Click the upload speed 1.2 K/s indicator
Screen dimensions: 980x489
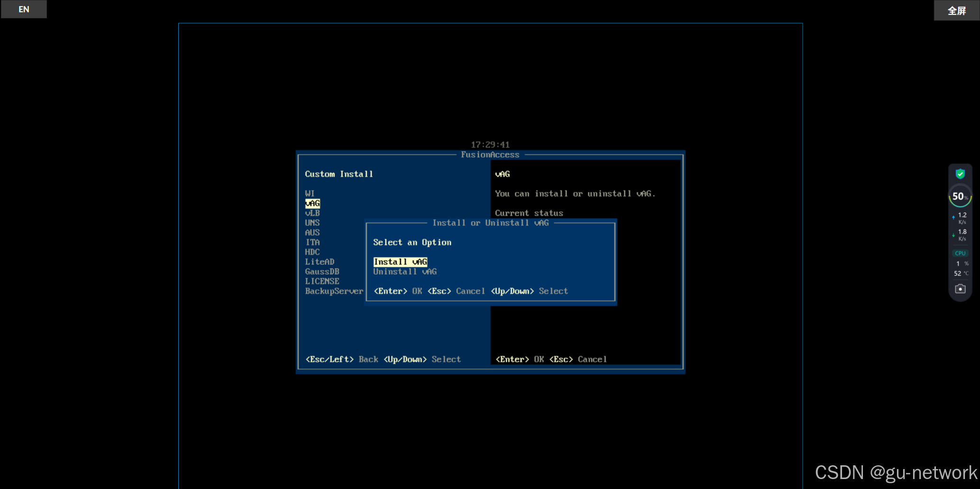coord(960,218)
